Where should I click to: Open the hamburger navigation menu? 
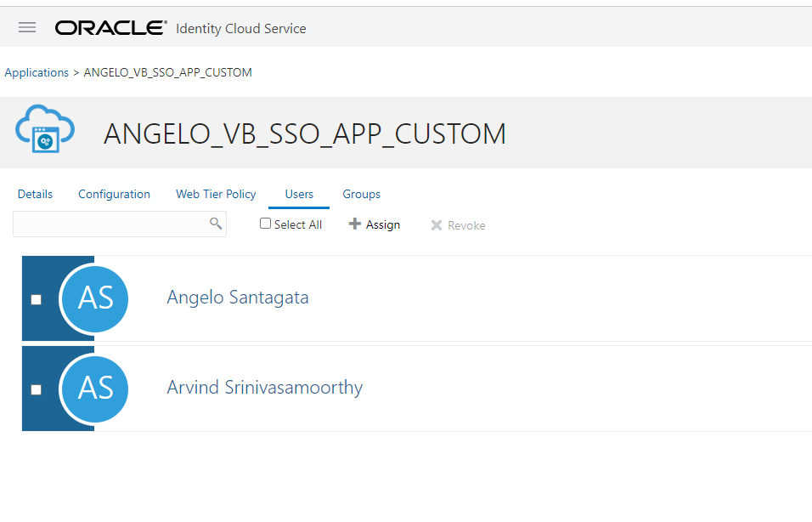tap(27, 27)
